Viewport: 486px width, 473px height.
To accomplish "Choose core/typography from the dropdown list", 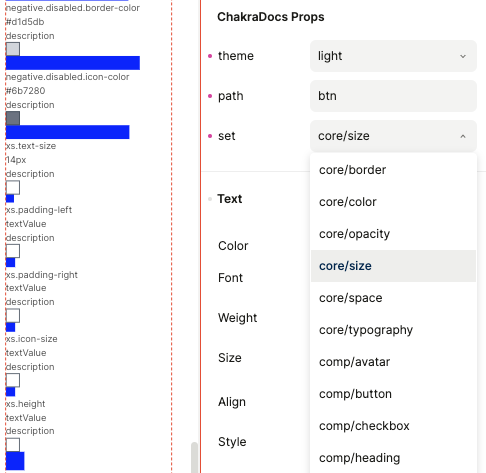I will [x=393, y=330].
